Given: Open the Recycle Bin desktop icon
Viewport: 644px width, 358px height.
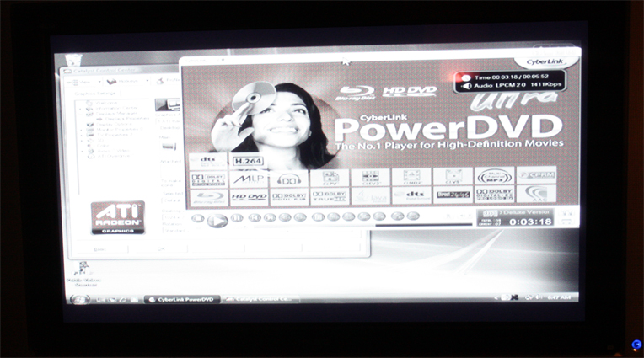Looking at the screenshot, I should point(73,61).
